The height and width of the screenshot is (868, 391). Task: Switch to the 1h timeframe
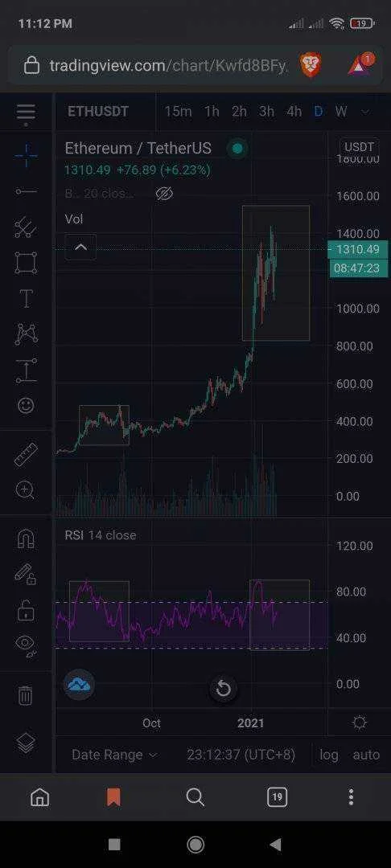(x=212, y=111)
